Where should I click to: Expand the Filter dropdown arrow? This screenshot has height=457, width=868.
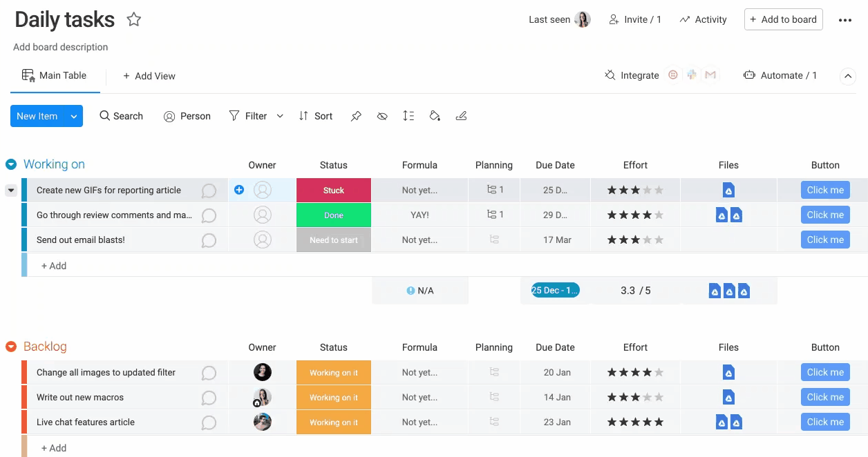click(x=280, y=116)
